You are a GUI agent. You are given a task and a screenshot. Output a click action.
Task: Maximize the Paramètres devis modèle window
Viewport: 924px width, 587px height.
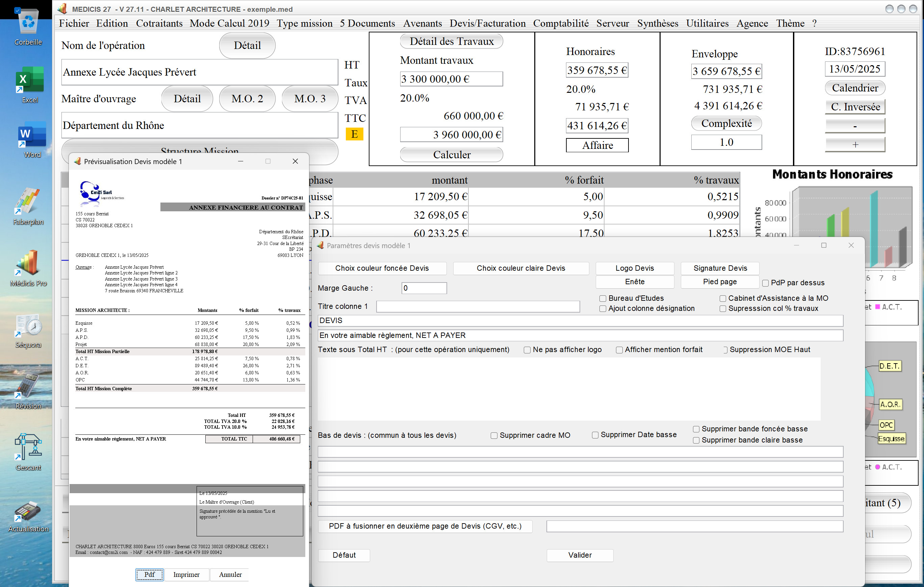(823, 245)
